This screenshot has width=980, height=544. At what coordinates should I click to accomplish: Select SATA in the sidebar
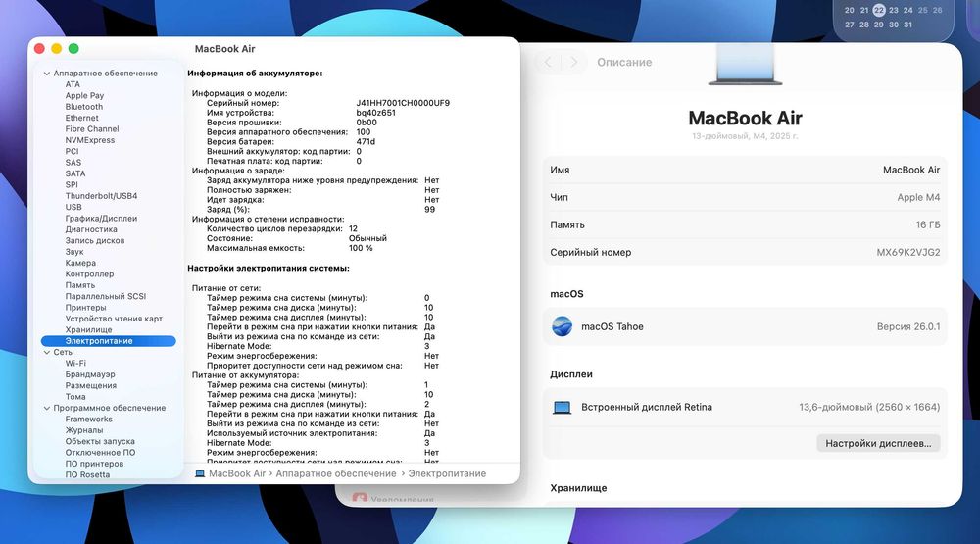click(x=75, y=173)
